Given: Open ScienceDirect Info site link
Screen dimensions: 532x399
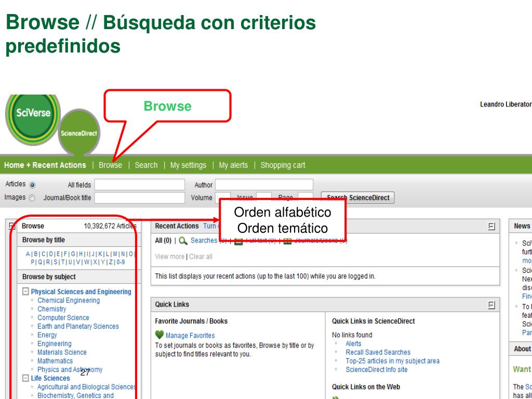Looking at the screenshot, I should tap(377, 369).
